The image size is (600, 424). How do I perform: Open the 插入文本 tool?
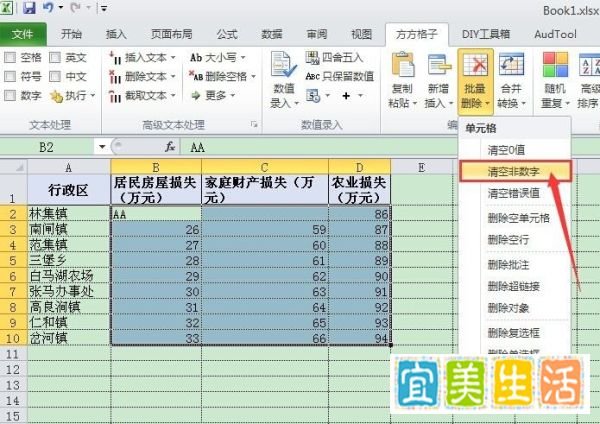pyautogui.click(x=142, y=58)
